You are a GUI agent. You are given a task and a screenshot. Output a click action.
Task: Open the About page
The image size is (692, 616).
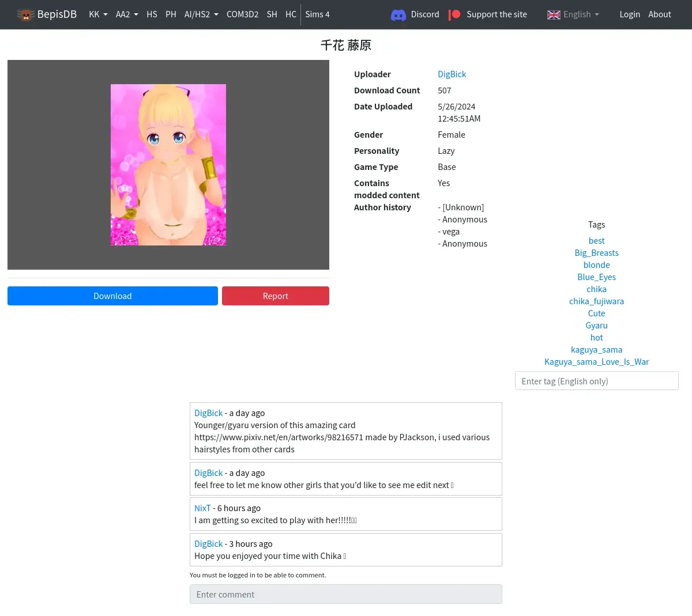click(660, 14)
